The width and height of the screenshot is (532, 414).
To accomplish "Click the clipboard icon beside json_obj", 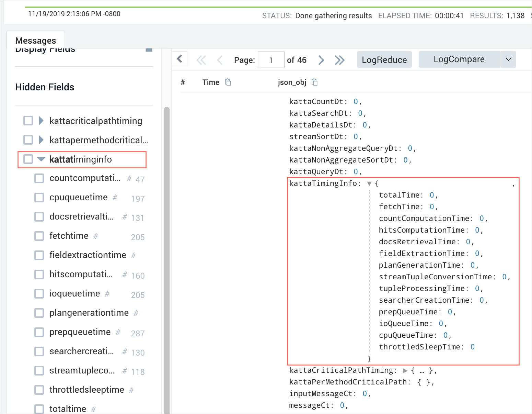I will pyautogui.click(x=314, y=82).
